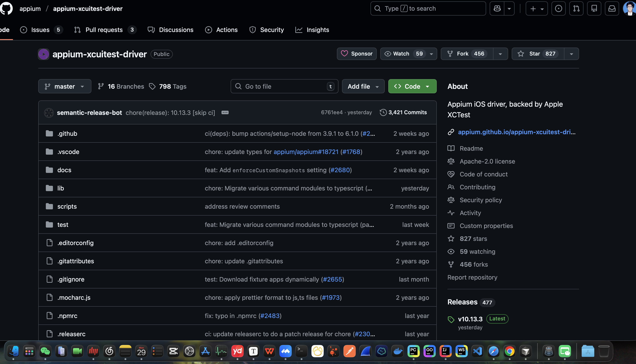Viewport: 636px width, 364px height.
Task: Open the v10.13.3 latest release
Action: (470, 319)
